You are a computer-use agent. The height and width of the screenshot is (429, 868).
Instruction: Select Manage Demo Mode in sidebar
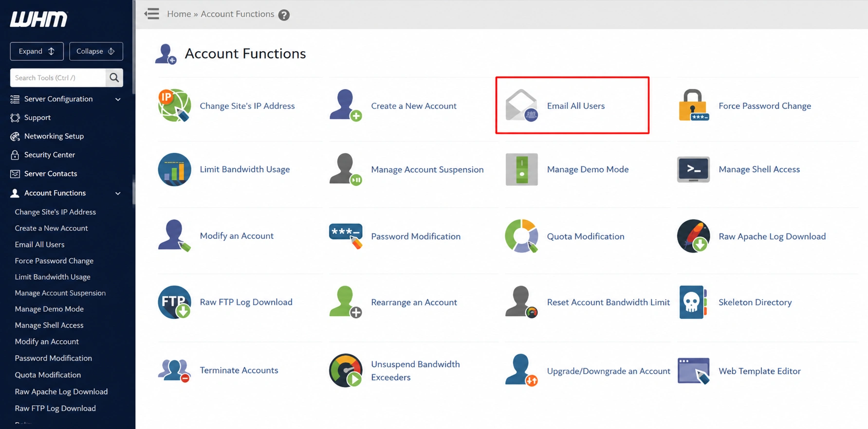(49, 309)
